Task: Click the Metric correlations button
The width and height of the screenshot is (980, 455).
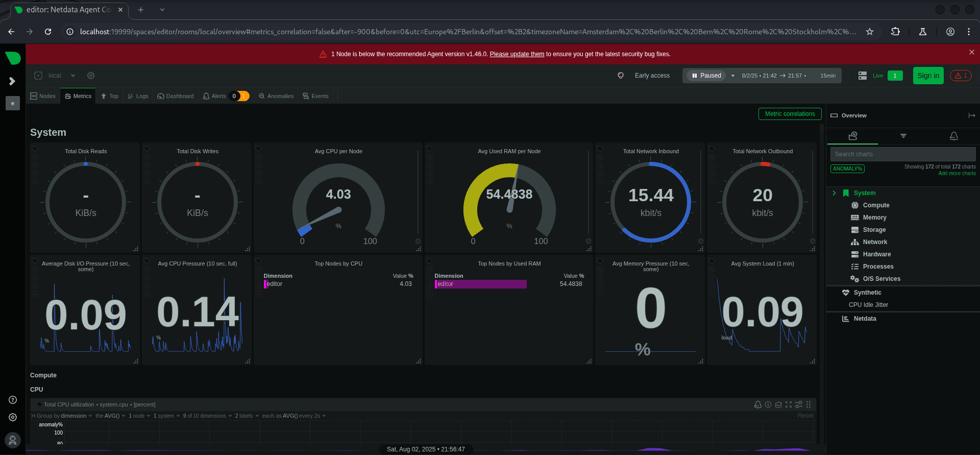Action: 790,114
